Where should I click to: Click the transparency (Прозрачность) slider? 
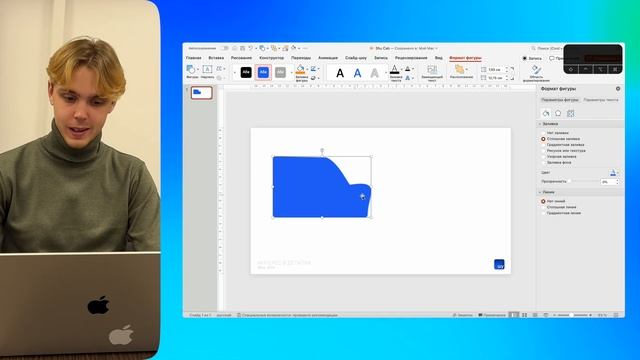(583, 182)
